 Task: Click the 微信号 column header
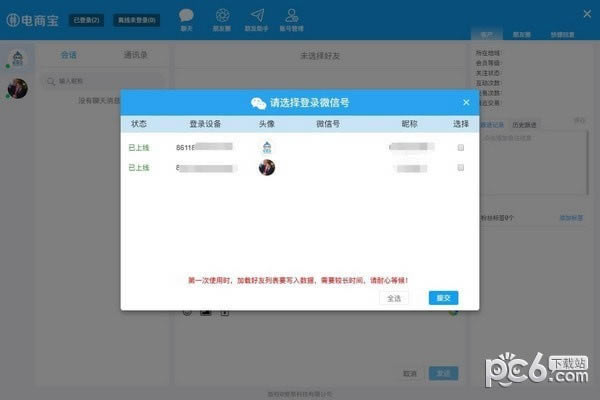click(328, 124)
